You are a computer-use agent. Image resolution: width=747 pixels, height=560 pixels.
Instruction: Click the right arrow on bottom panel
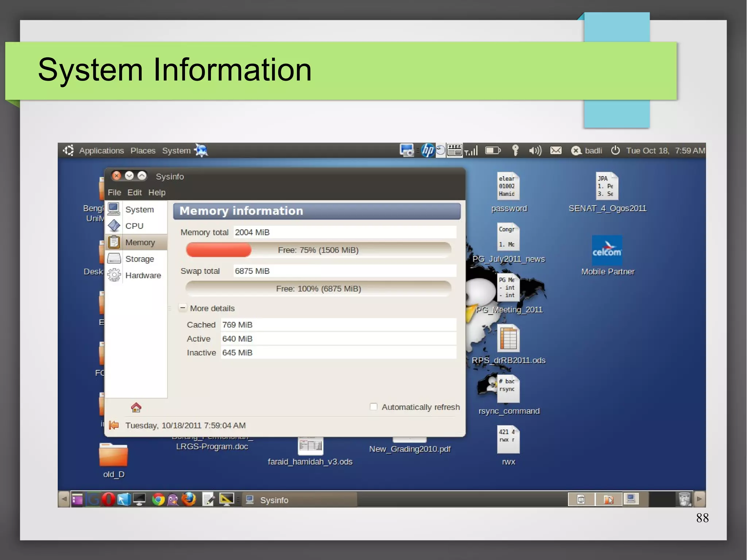pyautogui.click(x=699, y=499)
